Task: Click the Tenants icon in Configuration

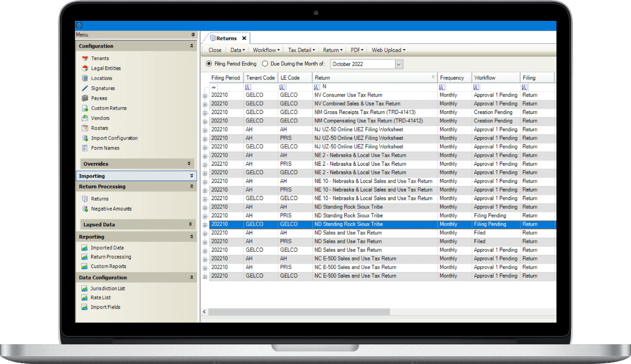Action: (85, 58)
